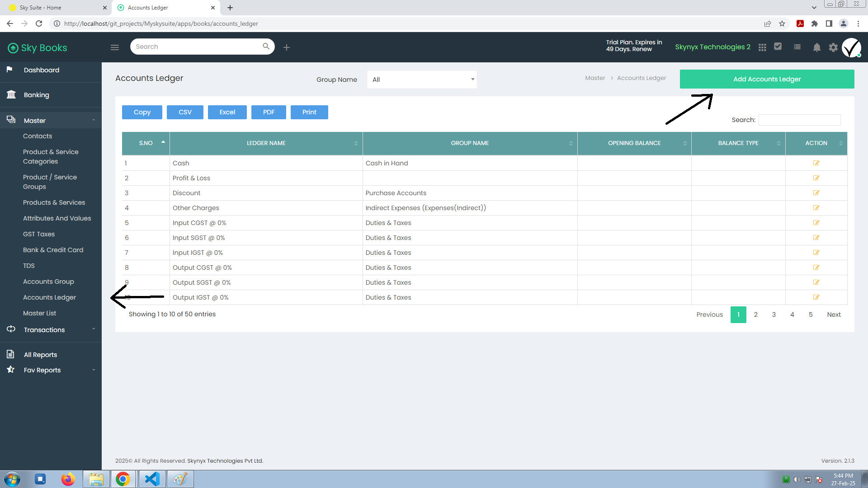
Task: Go to Next page of entries
Action: click(834, 314)
